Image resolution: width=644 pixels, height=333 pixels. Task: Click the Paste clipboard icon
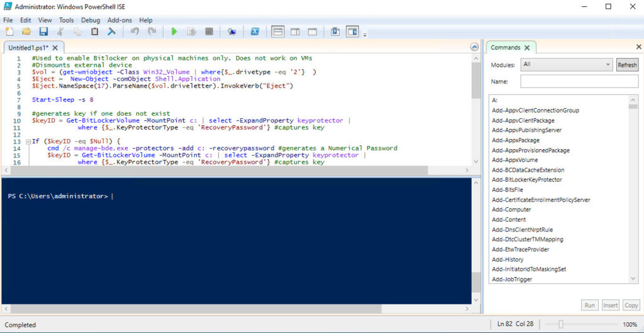94,31
